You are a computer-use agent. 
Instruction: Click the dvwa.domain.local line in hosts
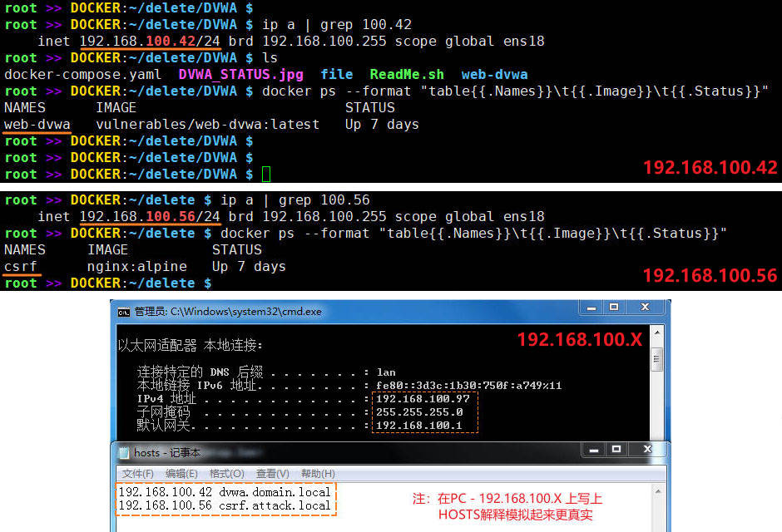tap(225, 492)
